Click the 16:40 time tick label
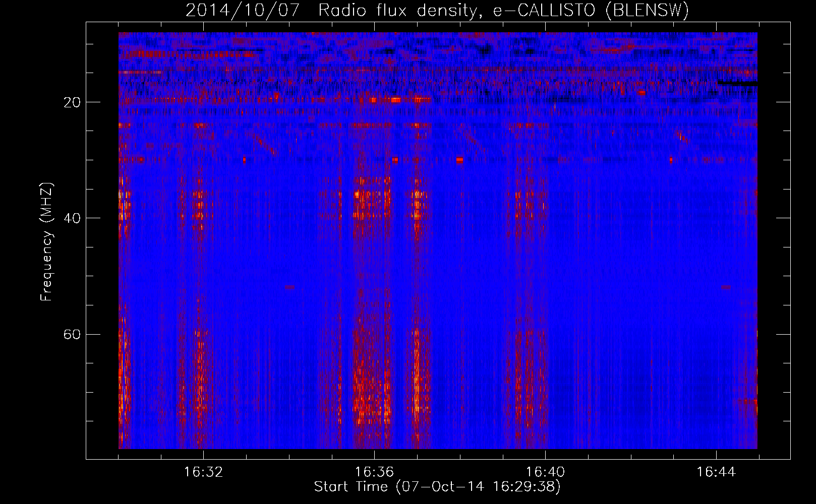The image size is (816, 504). coord(545,472)
